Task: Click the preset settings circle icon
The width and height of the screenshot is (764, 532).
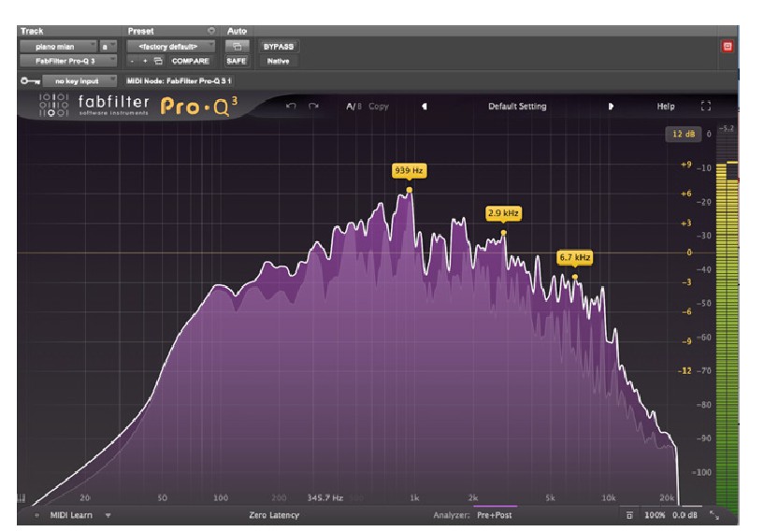Action: (211, 31)
